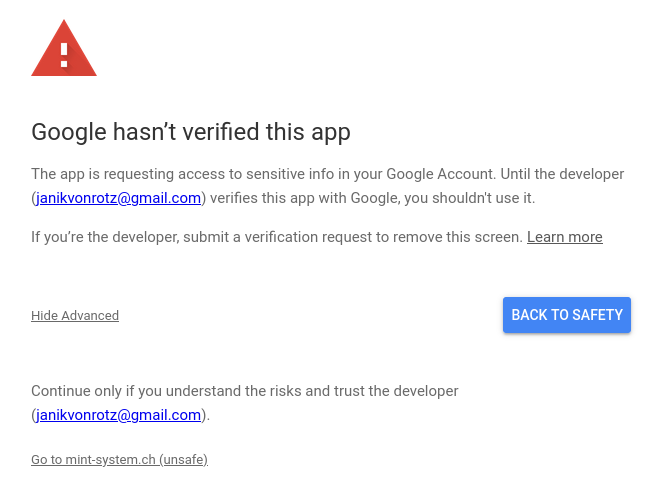Open the Learn more link

(x=565, y=237)
